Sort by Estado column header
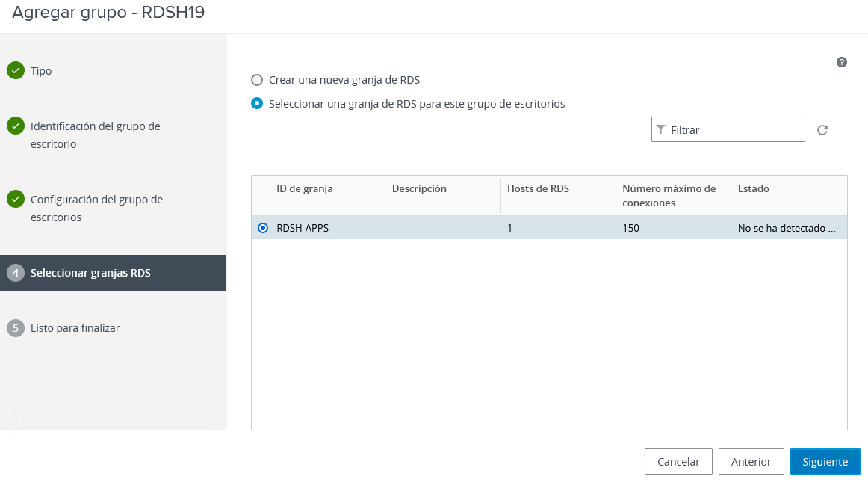 pos(754,188)
